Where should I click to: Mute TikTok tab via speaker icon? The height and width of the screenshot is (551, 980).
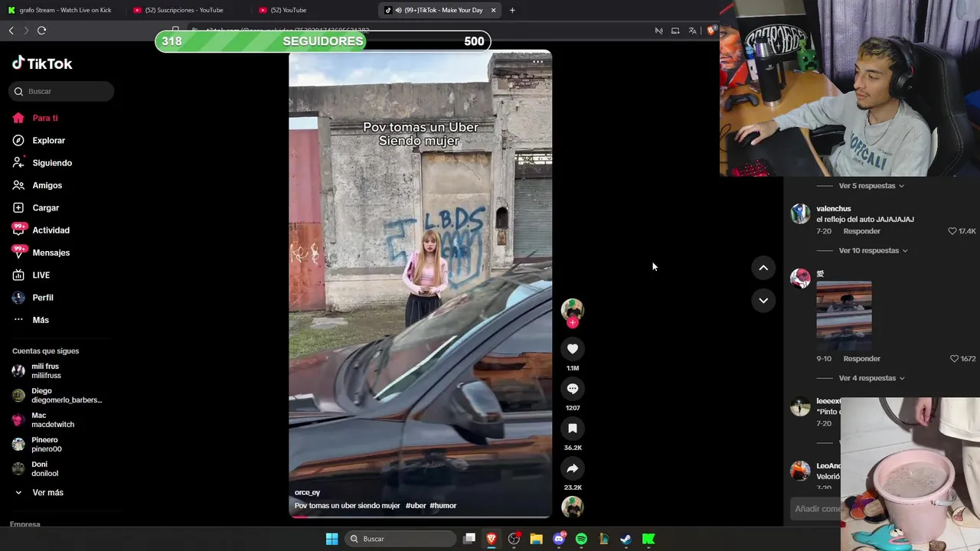pos(398,10)
